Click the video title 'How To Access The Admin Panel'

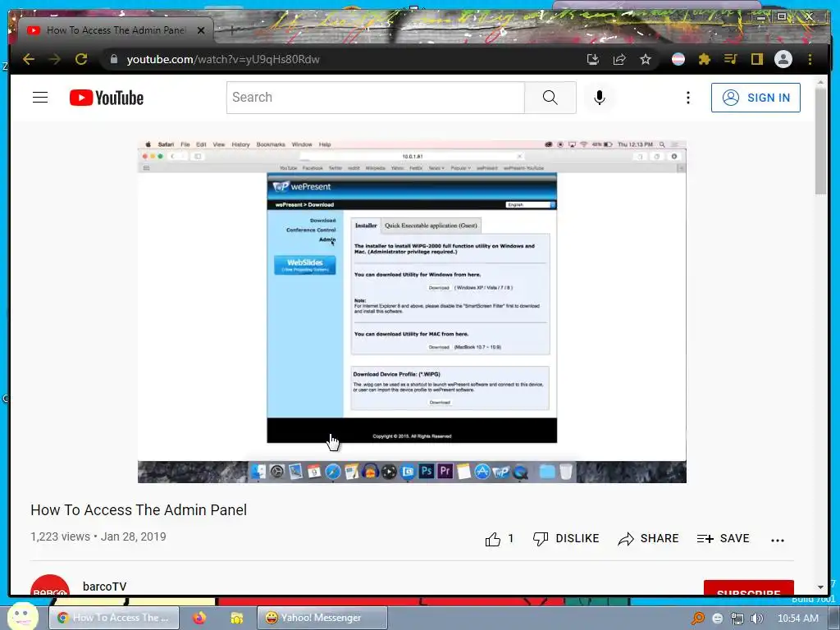[x=139, y=510]
